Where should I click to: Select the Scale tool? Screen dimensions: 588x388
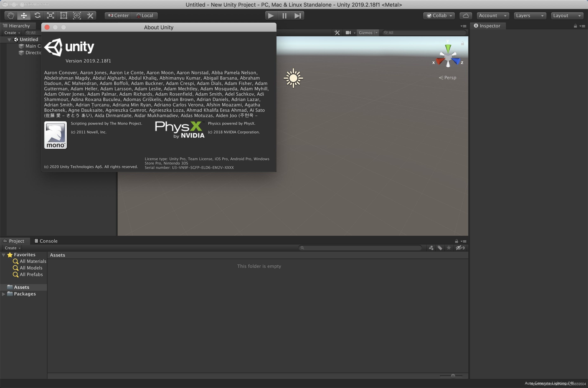51,16
